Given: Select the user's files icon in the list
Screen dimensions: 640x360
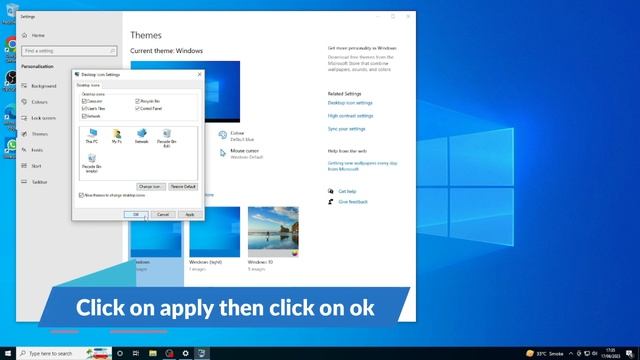Looking at the screenshot, I should [x=117, y=136].
